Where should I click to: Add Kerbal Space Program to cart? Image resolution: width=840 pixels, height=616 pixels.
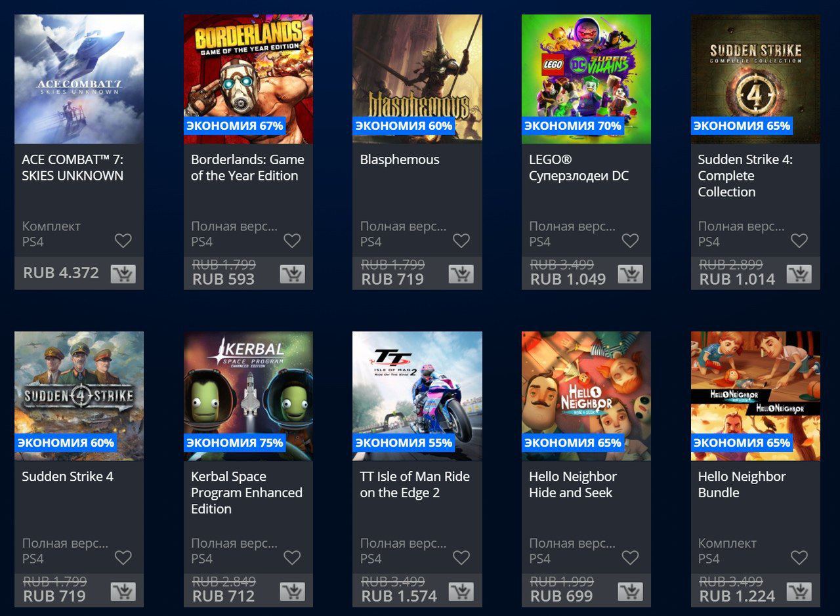click(x=292, y=591)
